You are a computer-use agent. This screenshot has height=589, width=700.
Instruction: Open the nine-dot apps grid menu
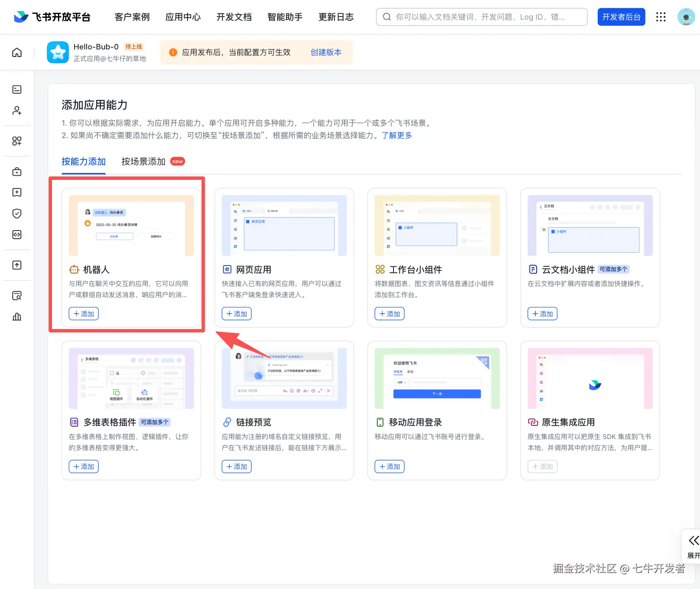(x=661, y=17)
